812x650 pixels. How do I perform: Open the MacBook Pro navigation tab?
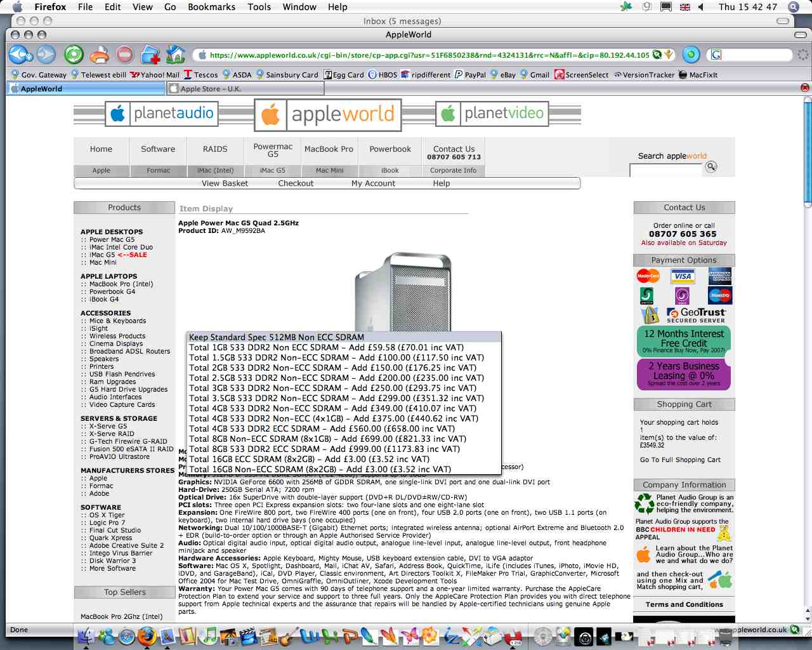coord(329,149)
